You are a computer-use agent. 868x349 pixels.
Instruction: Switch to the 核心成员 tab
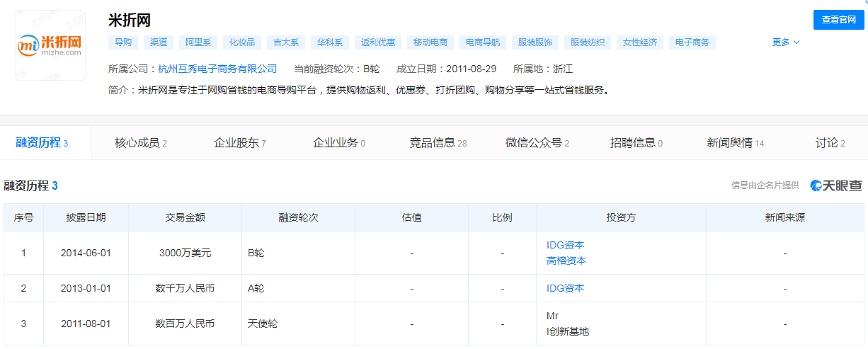140,143
